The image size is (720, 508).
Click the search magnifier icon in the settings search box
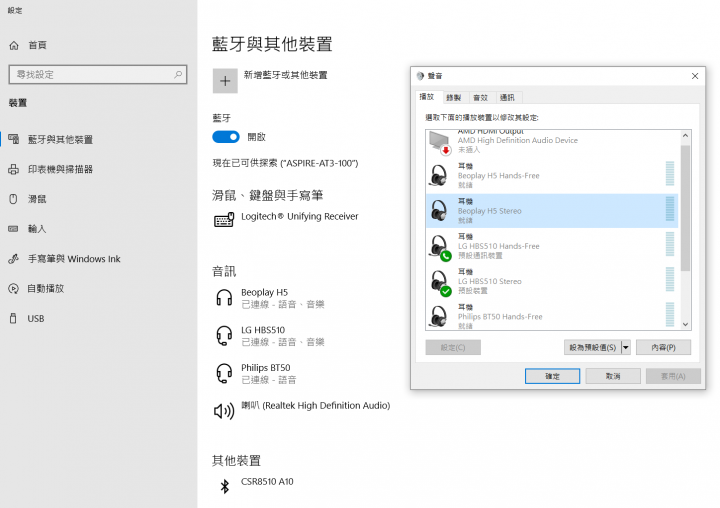[178, 74]
